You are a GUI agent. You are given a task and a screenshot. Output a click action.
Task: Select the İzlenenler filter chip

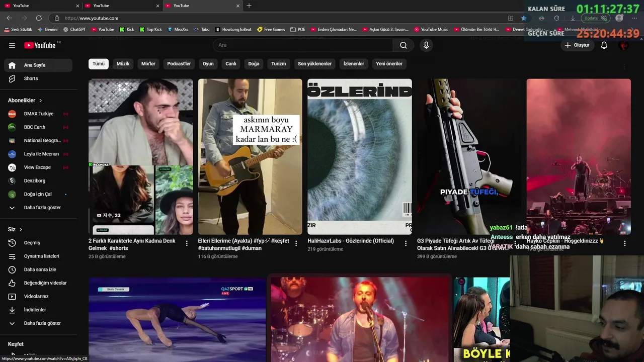pos(354,64)
